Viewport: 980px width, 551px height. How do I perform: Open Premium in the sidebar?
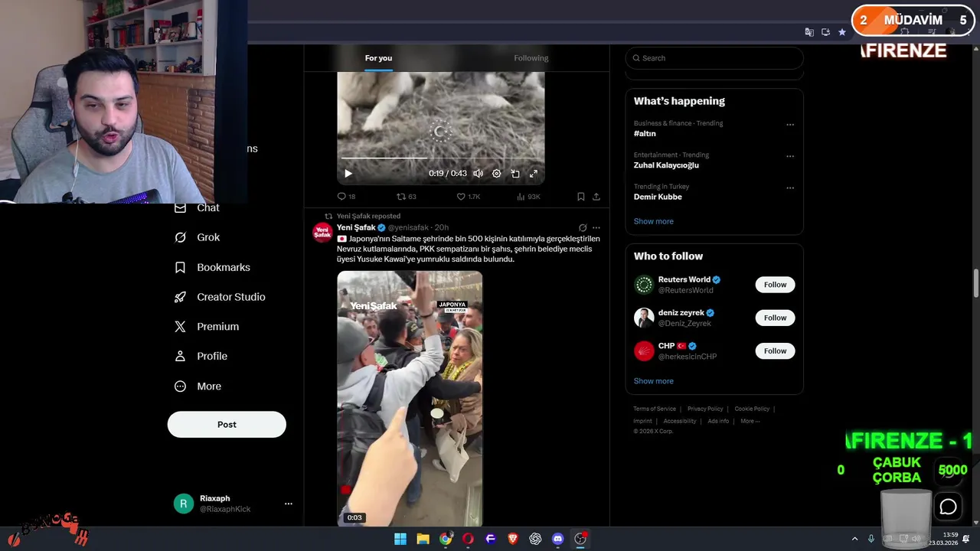[x=207, y=327]
